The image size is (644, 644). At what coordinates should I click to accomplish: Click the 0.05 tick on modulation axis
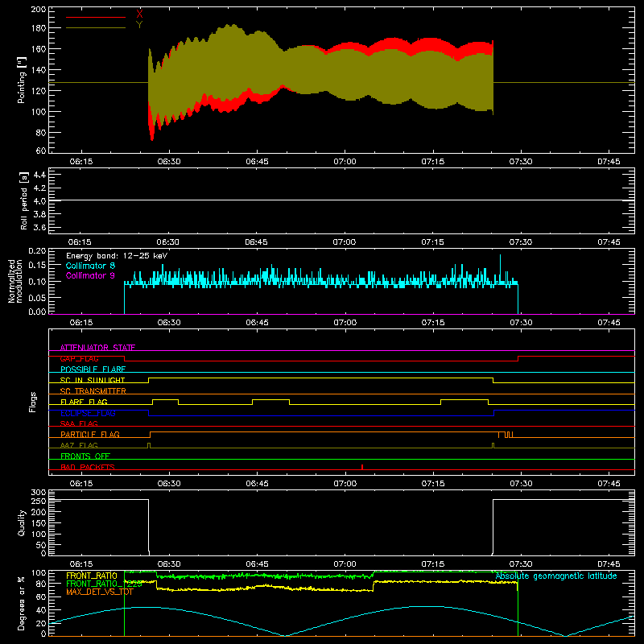coord(37,297)
